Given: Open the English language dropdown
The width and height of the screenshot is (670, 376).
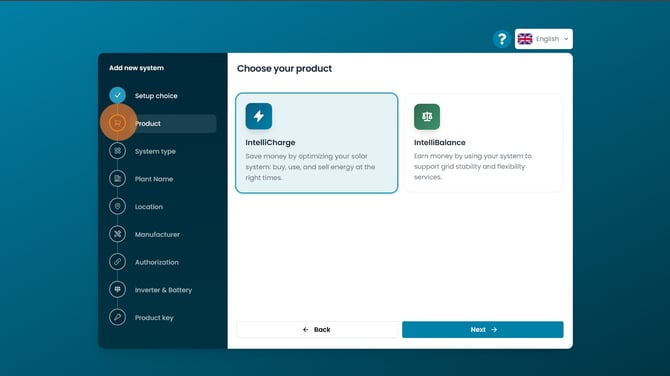Looking at the screenshot, I should 544,39.
